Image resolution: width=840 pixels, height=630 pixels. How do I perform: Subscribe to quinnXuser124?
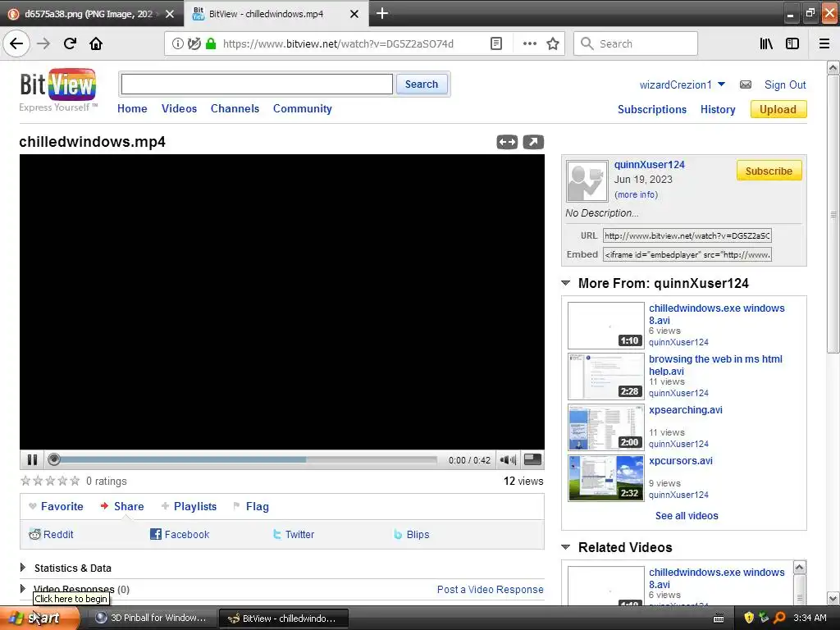click(x=769, y=171)
